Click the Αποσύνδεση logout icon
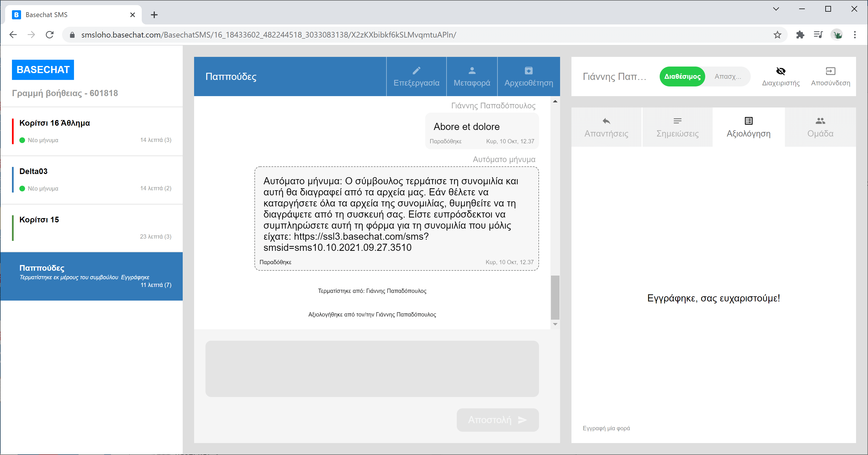 (830, 71)
